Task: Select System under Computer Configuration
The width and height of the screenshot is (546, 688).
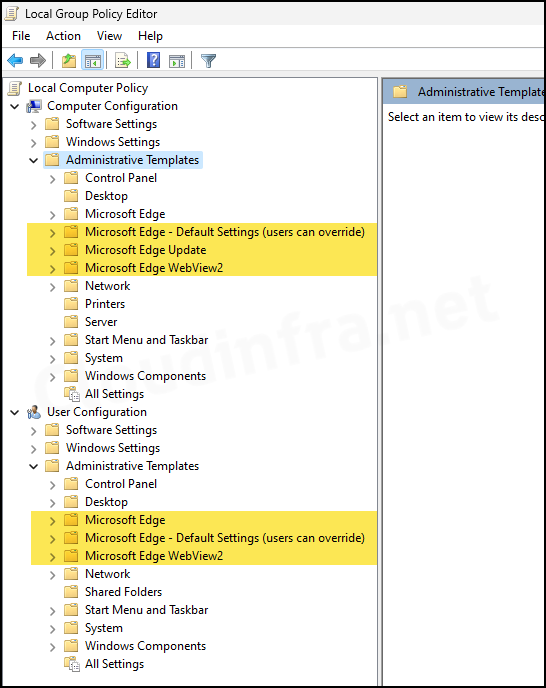Action: pyautogui.click(x=104, y=358)
